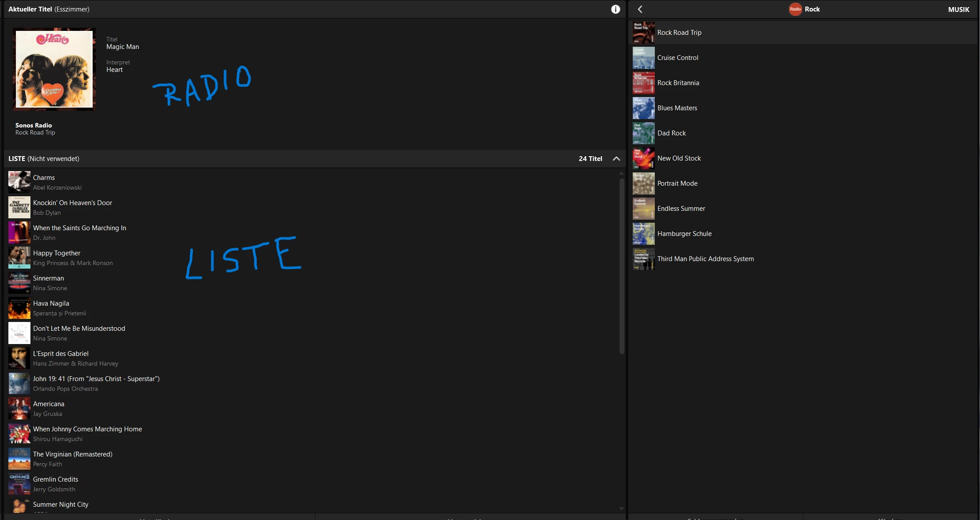The image size is (980, 520).
Task: Select the Happy Together track
Action: pos(312,258)
